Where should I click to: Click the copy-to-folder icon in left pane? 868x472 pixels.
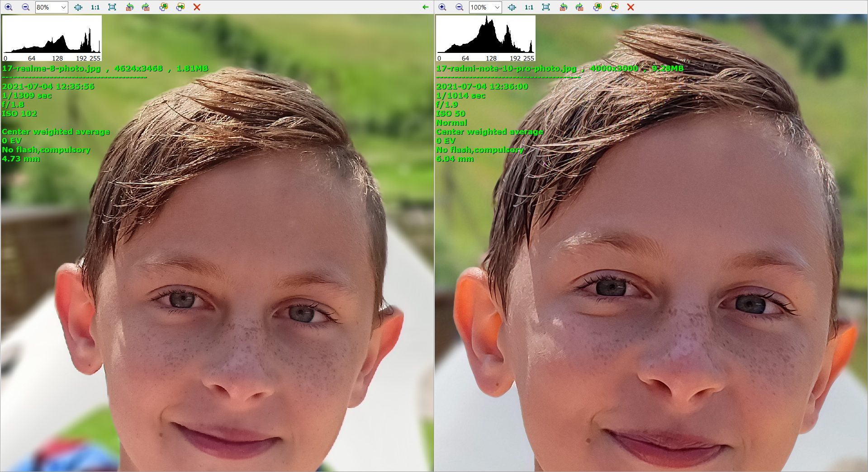point(163,7)
